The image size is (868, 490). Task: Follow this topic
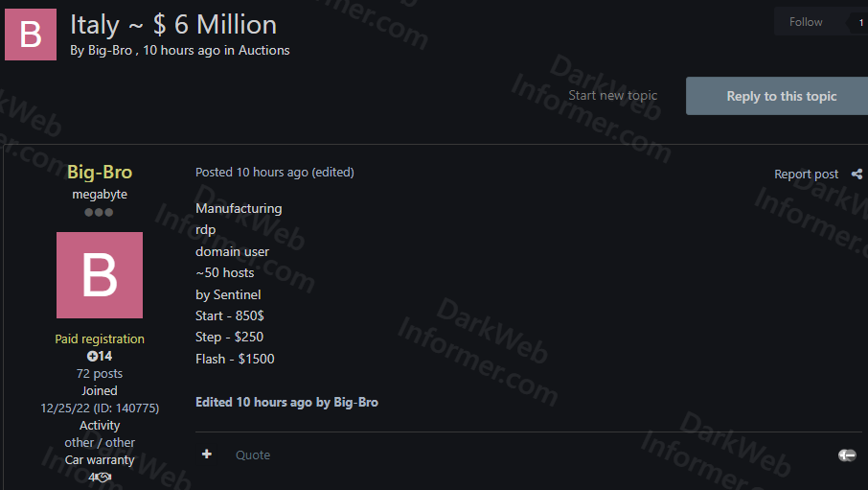point(806,22)
